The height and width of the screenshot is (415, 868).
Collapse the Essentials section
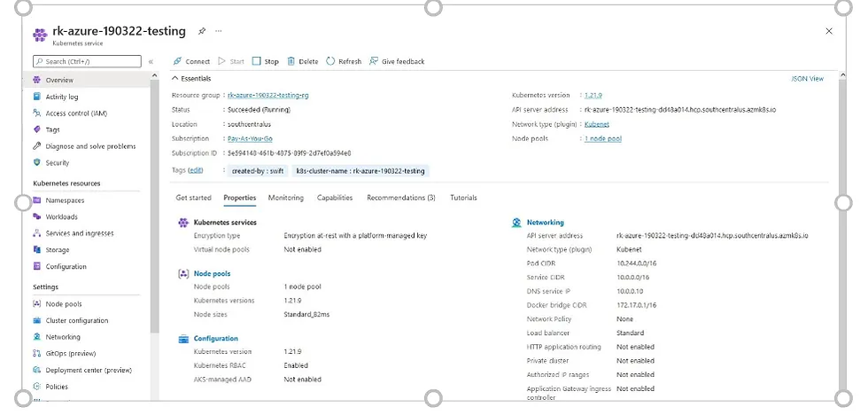(x=191, y=79)
